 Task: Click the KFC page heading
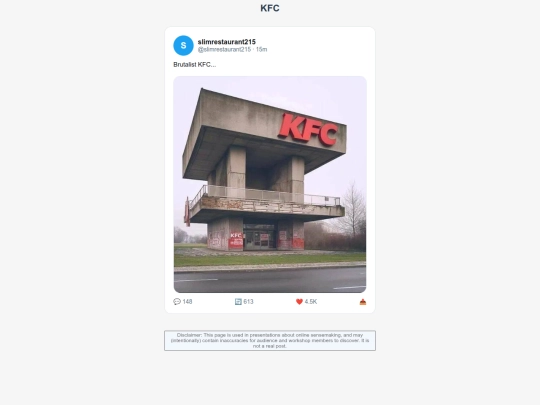[x=270, y=8]
